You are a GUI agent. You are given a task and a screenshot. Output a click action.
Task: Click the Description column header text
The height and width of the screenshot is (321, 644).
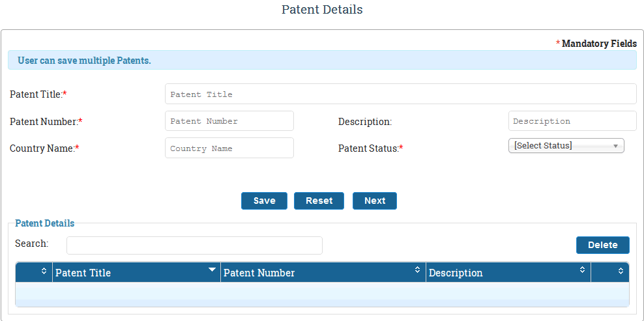coord(456,273)
